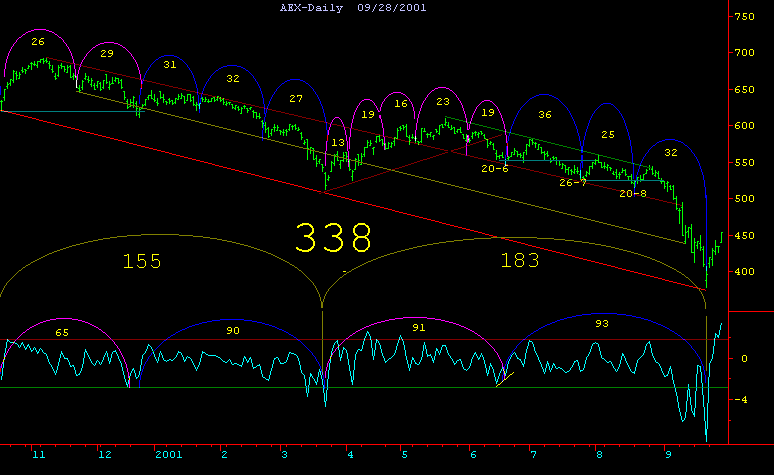
Task: Click the 700 price axis label
Action: (x=744, y=53)
